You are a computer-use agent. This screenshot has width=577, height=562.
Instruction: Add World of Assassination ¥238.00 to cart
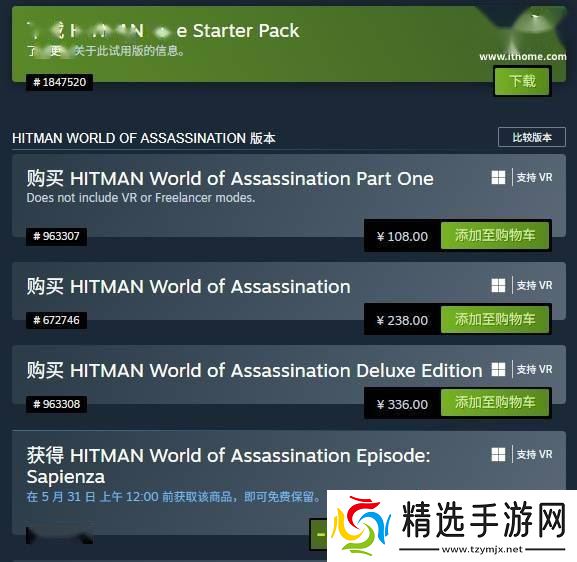tap(495, 319)
